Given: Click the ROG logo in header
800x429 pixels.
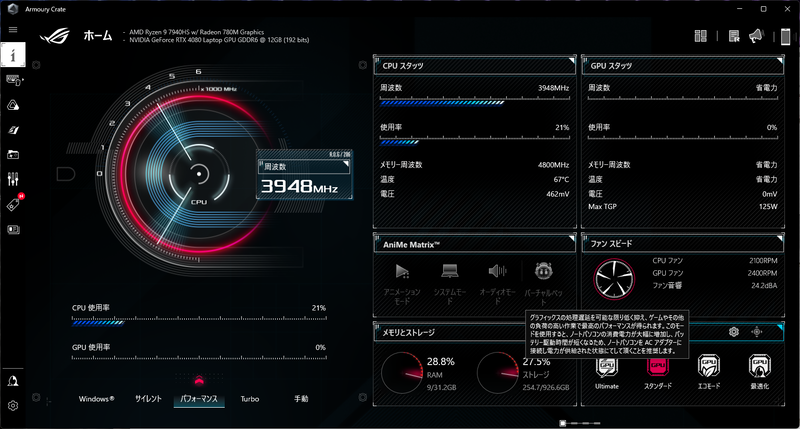Looking at the screenshot, I should click(54, 36).
